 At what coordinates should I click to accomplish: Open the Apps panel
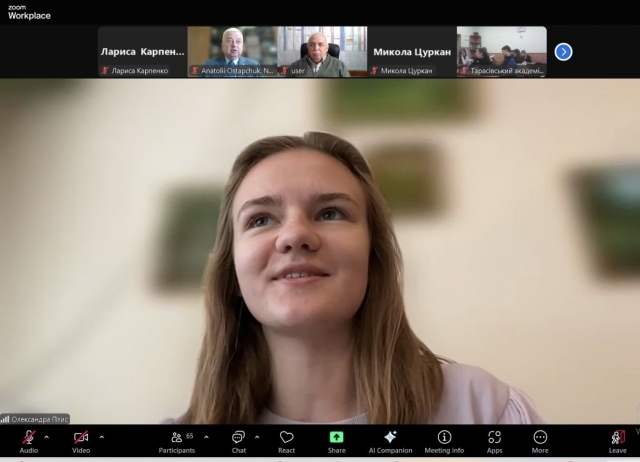(x=494, y=442)
